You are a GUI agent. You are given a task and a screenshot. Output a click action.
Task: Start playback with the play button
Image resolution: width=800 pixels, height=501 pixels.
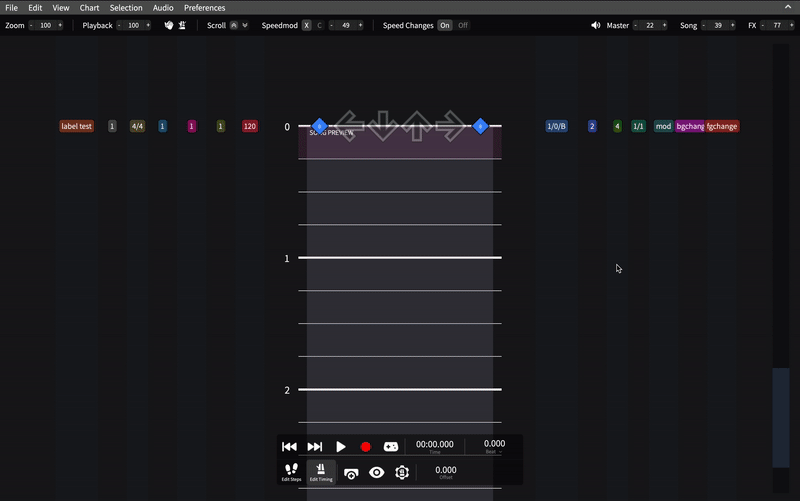click(341, 446)
